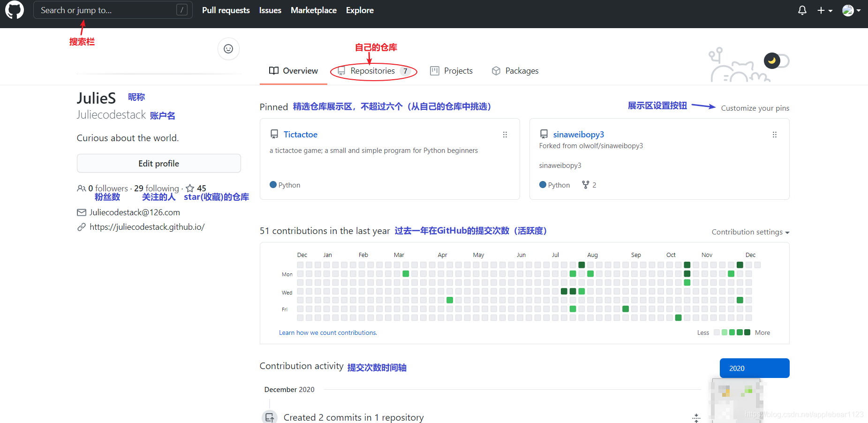The height and width of the screenshot is (423, 868).
Task: Switch to the Overview tab
Action: click(x=294, y=71)
